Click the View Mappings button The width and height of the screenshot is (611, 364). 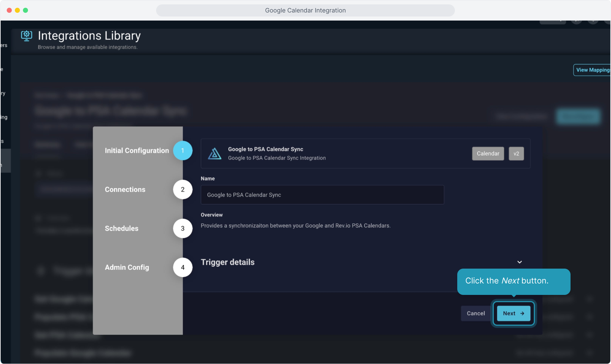pyautogui.click(x=592, y=70)
